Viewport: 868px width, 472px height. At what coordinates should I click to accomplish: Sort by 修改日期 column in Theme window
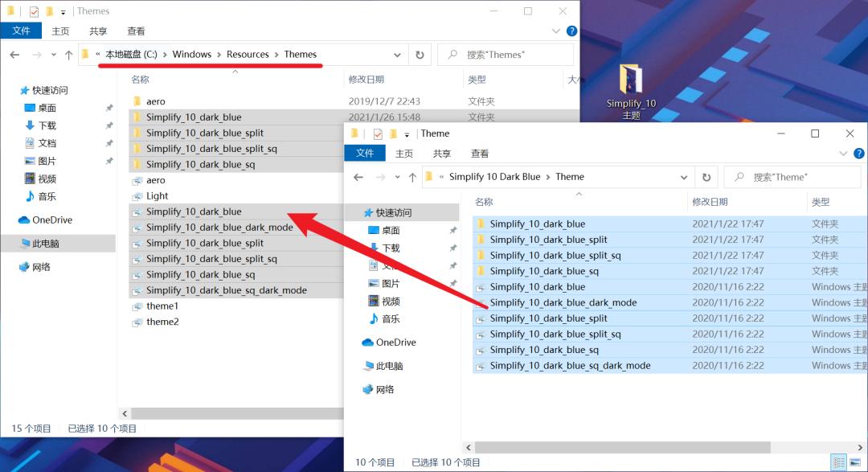click(710, 202)
